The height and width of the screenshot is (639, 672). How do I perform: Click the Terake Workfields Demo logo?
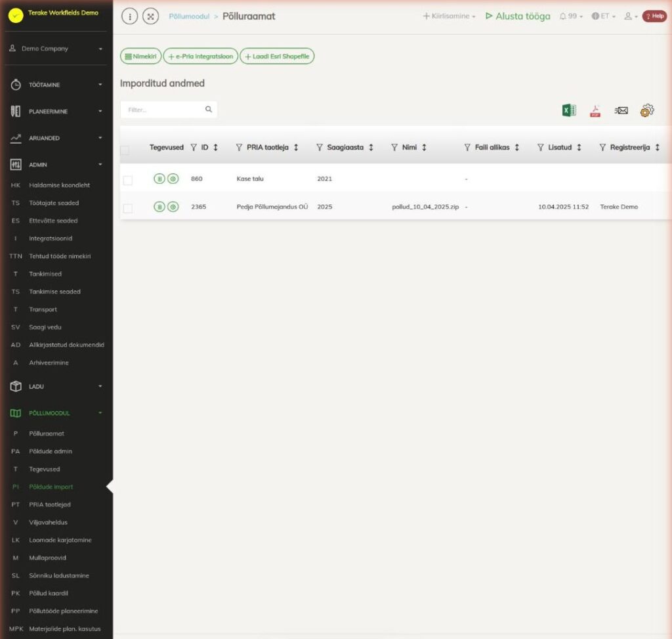click(x=16, y=15)
